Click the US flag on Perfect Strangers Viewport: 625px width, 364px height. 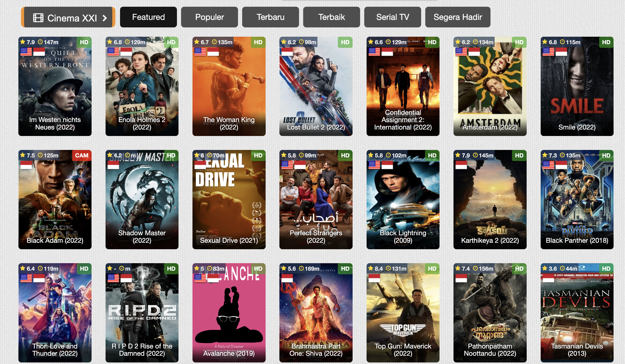pyautogui.click(x=287, y=165)
